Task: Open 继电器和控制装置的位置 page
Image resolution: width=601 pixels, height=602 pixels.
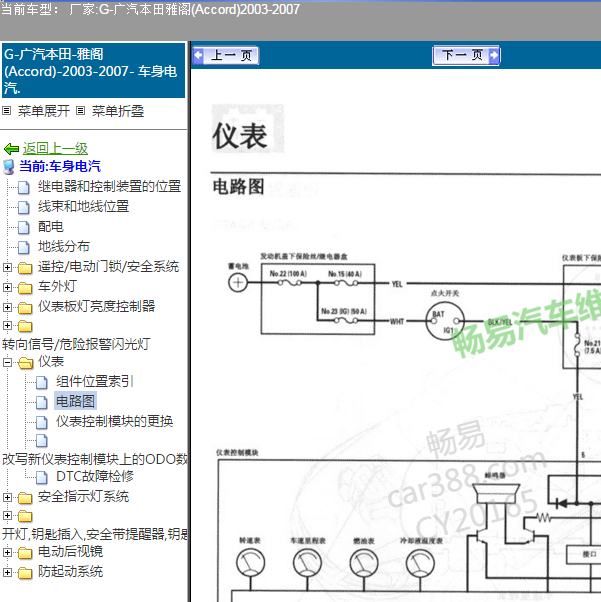Action: pyautogui.click(x=109, y=187)
